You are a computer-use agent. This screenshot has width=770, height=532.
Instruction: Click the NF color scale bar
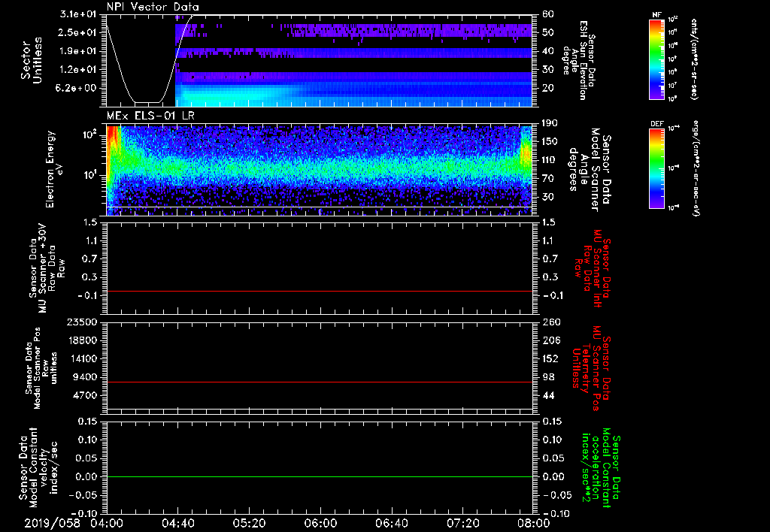pos(655,61)
